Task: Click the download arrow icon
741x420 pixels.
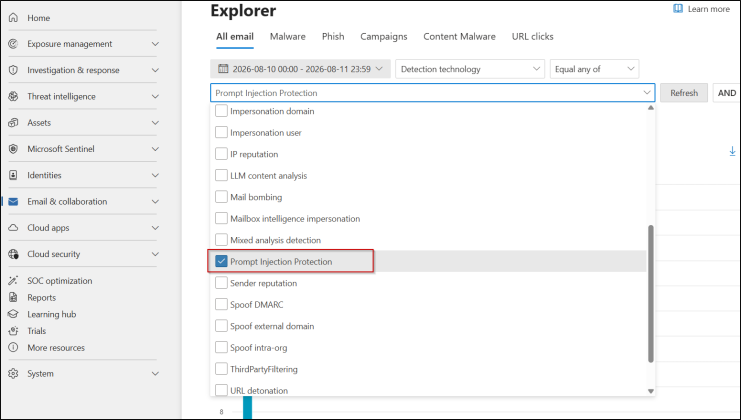Action: (x=732, y=151)
